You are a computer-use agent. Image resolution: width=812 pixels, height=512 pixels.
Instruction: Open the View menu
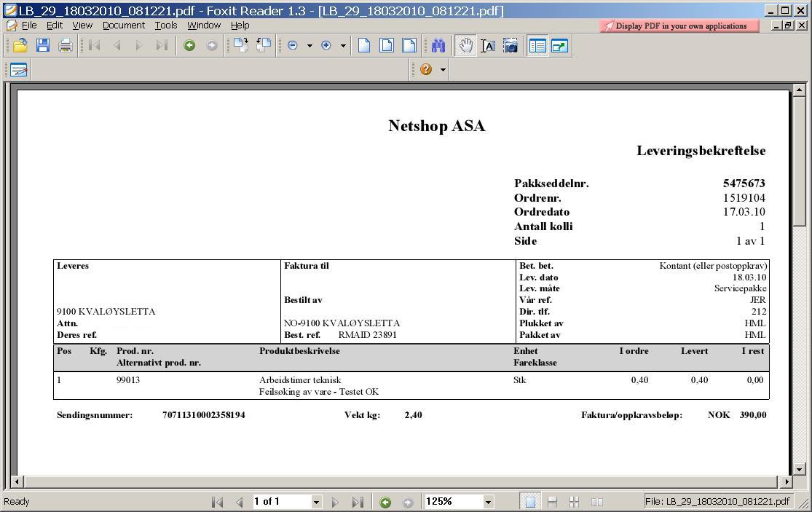[x=82, y=25]
